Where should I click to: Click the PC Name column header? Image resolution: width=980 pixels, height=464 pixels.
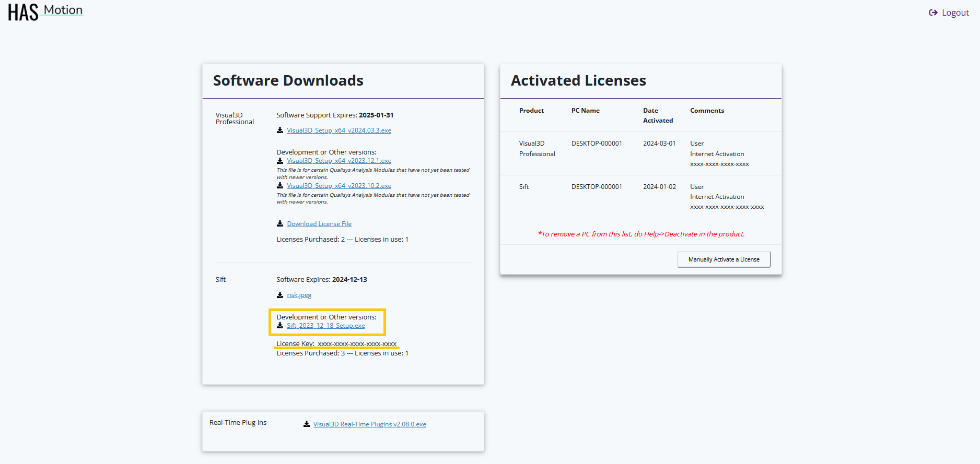pyautogui.click(x=586, y=111)
